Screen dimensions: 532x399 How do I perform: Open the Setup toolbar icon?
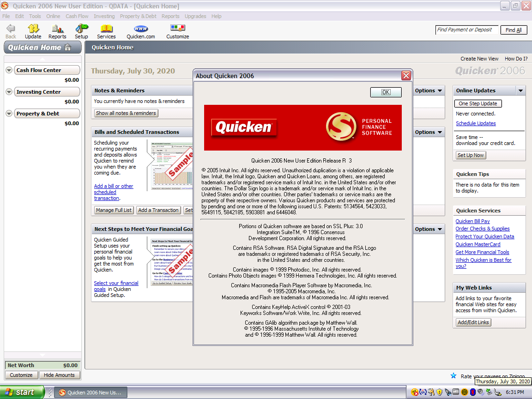pyautogui.click(x=81, y=29)
